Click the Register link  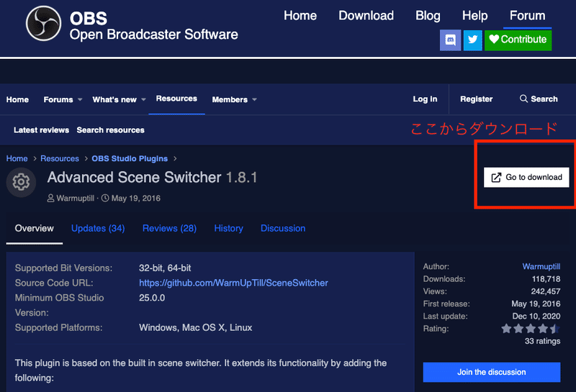click(477, 99)
